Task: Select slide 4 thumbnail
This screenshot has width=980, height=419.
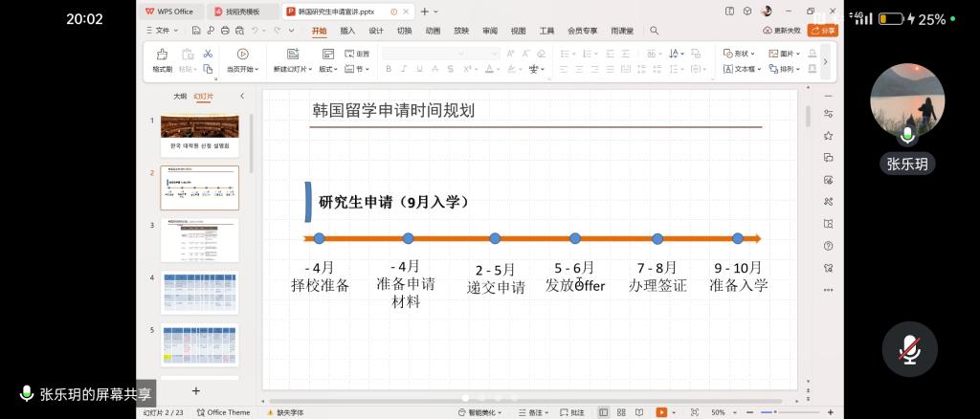Action: coord(199,291)
